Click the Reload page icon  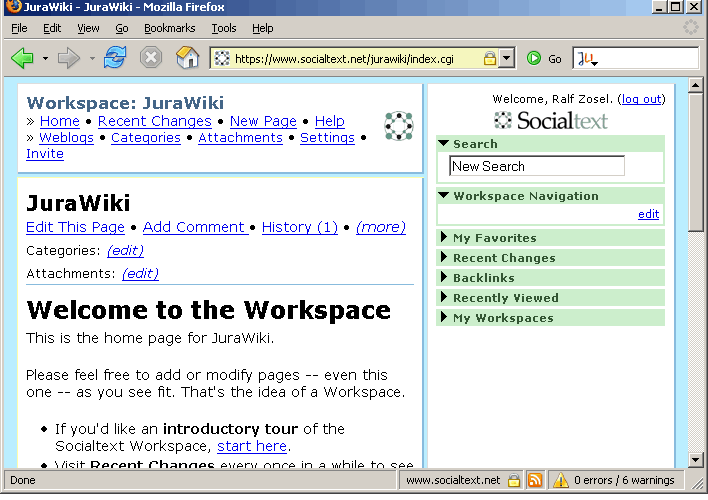click(x=115, y=58)
